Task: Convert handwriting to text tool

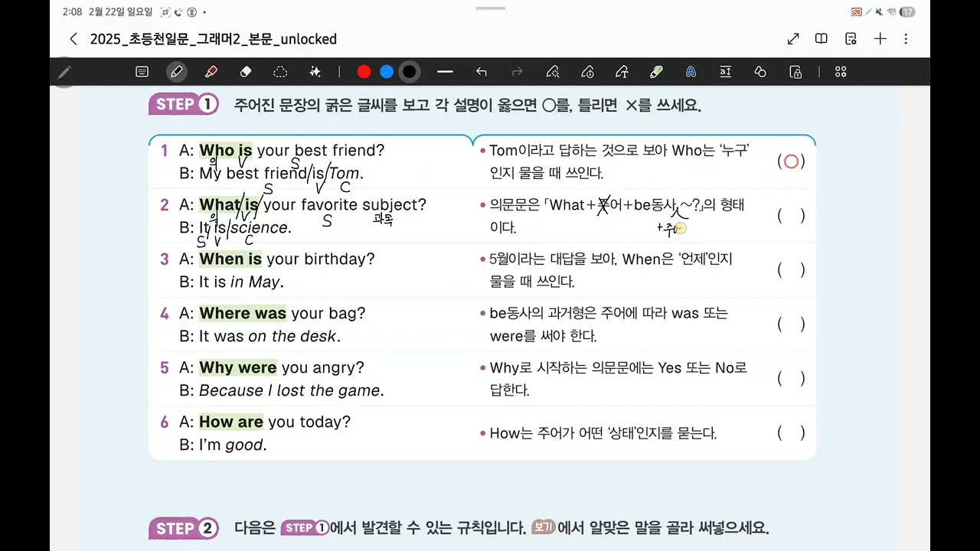Action: click(x=725, y=72)
